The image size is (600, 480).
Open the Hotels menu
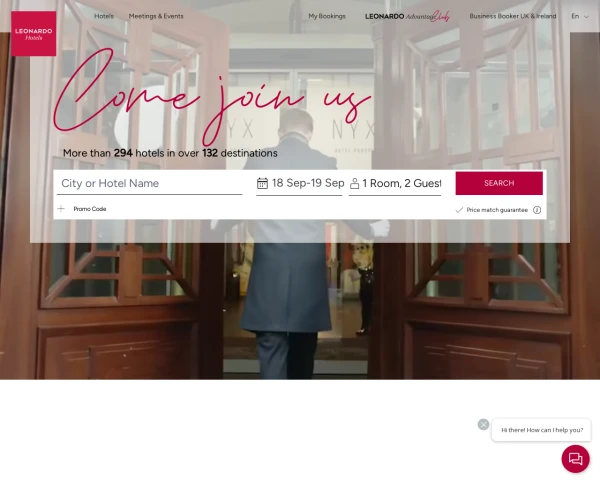[104, 16]
